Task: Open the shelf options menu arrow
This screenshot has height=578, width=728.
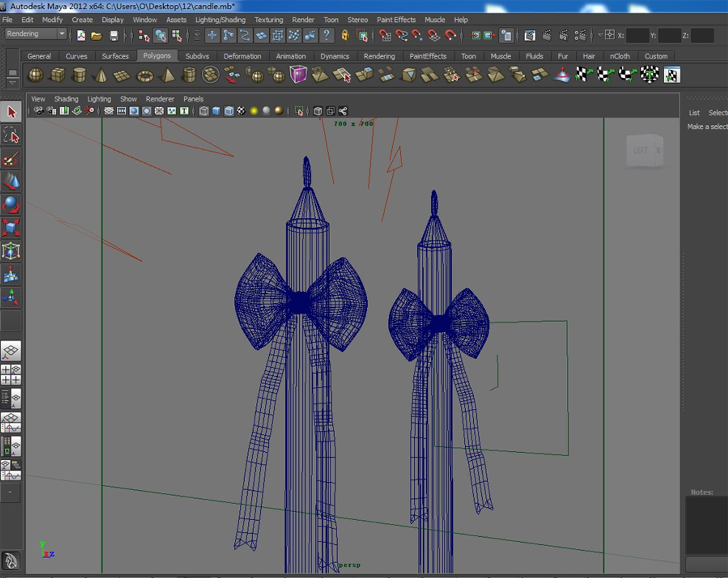Action: (13, 83)
